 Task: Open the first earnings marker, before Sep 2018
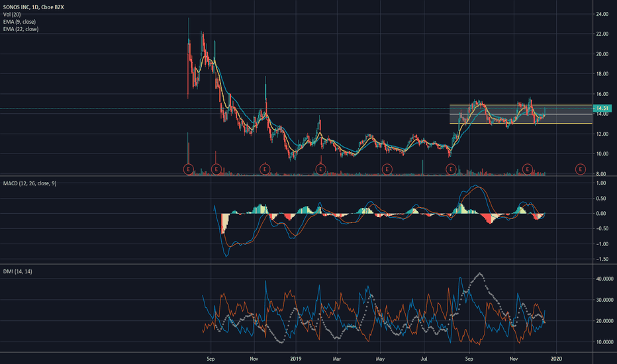[189, 169]
